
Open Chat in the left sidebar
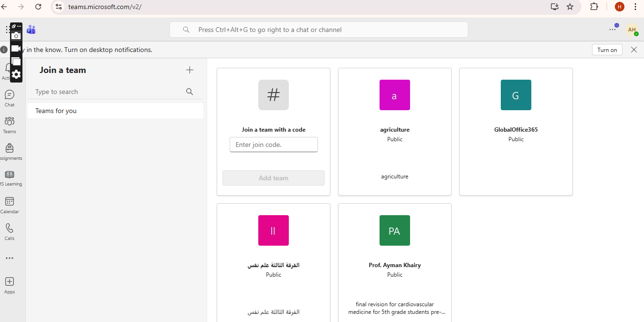coord(10,98)
